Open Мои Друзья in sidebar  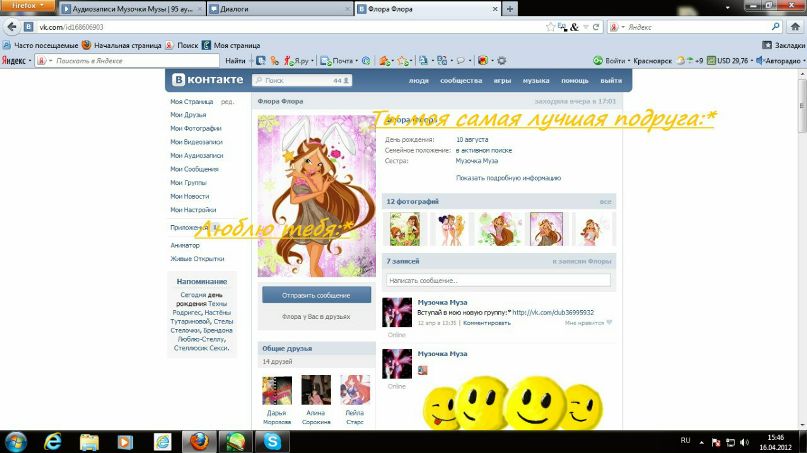tap(188, 115)
